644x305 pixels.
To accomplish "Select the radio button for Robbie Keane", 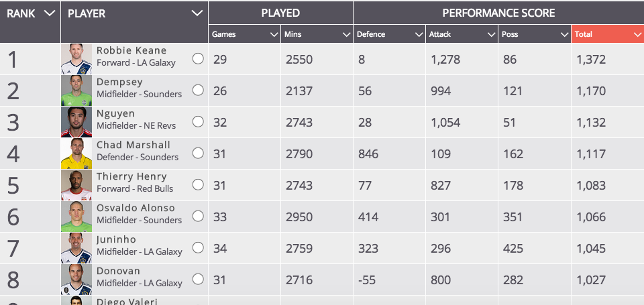I will click(198, 59).
